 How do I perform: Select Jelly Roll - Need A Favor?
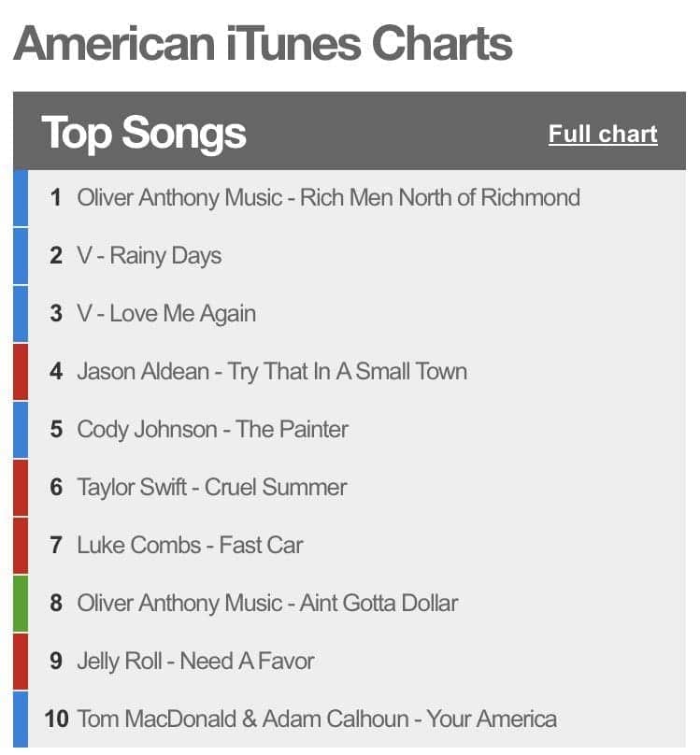point(195,662)
